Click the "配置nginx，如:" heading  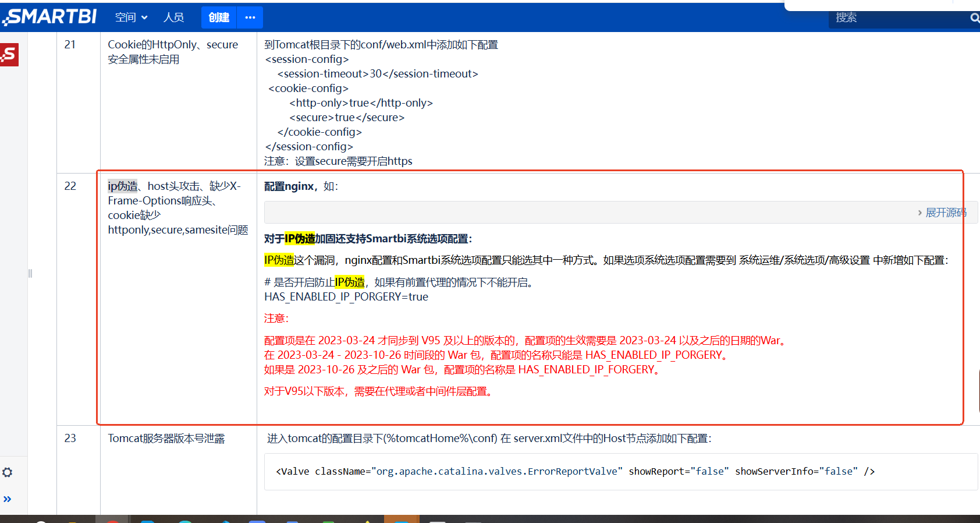301,186
